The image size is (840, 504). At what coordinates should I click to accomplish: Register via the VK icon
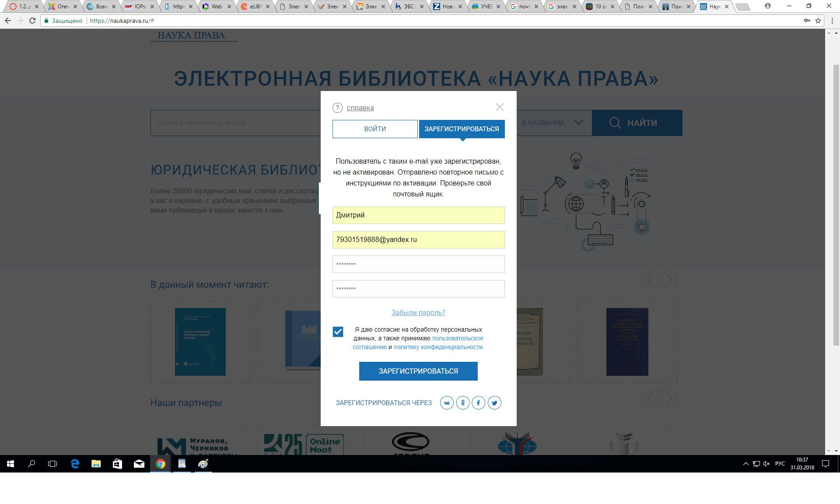(447, 403)
